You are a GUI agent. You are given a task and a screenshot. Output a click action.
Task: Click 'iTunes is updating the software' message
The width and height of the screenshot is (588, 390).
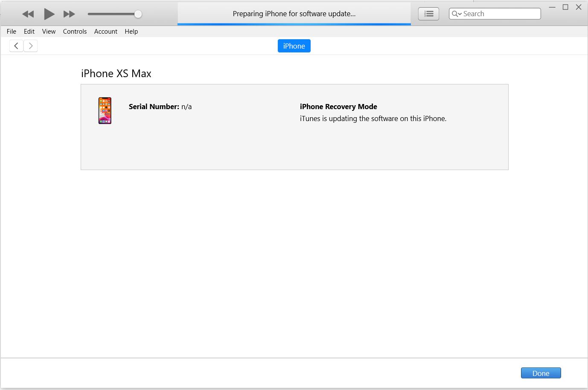click(373, 118)
